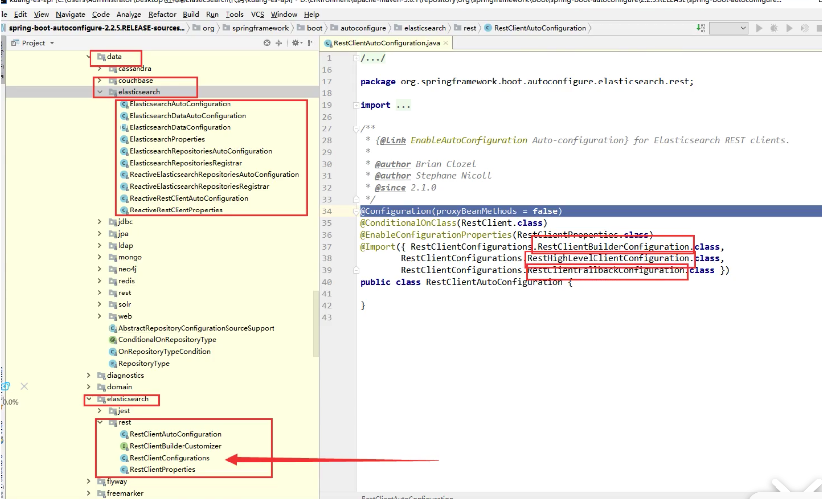Expand the jdbc package
Image resolution: width=822 pixels, height=504 pixels.
(99, 222)
